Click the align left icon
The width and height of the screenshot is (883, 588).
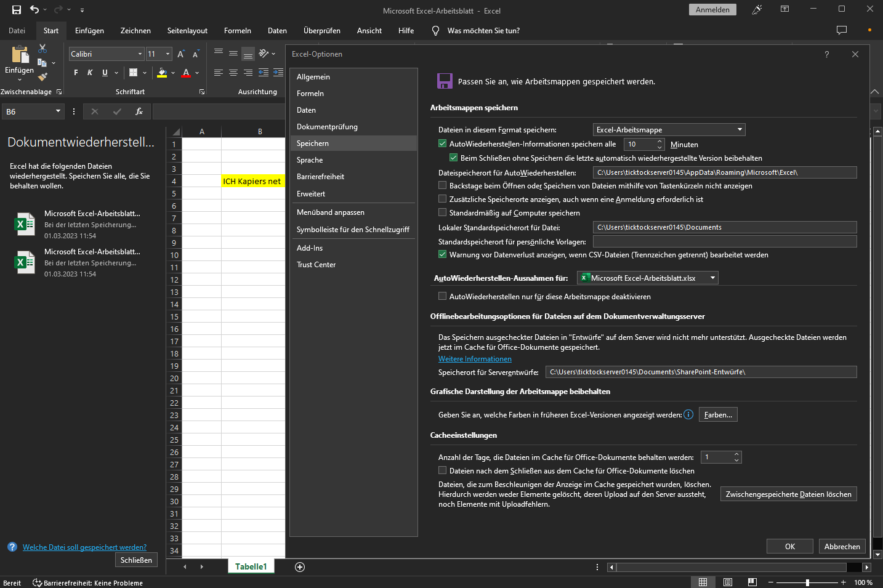click(x=219, y=73)
